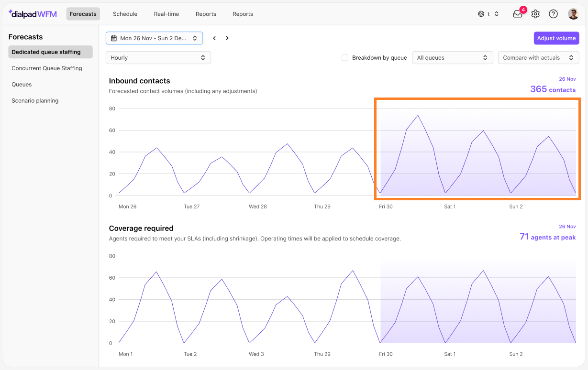Switch to the Real-time tab
588x370 pixels.
[166, 14]
